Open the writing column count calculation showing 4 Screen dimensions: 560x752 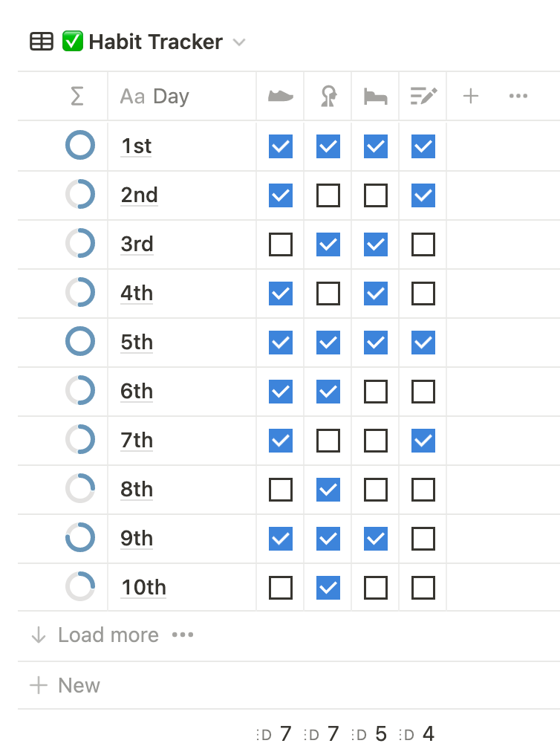pos(417,734)
